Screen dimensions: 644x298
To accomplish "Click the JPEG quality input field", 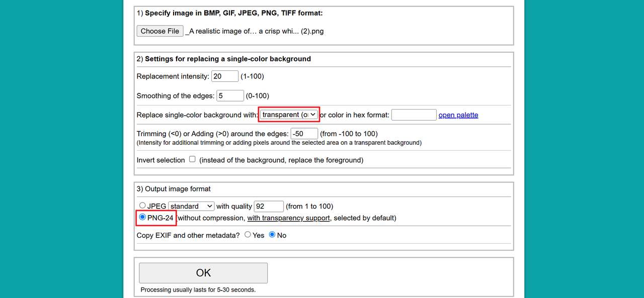I will pyautogui.click(x=269, y=206).
